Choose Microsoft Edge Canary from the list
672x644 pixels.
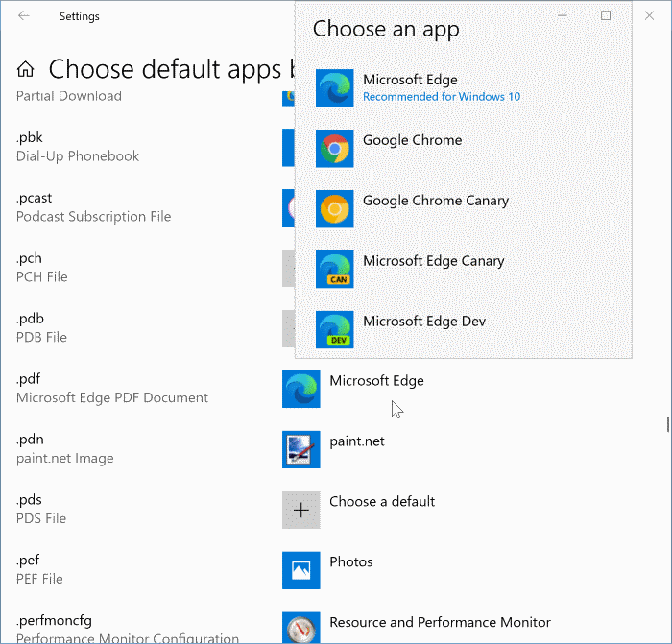[464, 269]
